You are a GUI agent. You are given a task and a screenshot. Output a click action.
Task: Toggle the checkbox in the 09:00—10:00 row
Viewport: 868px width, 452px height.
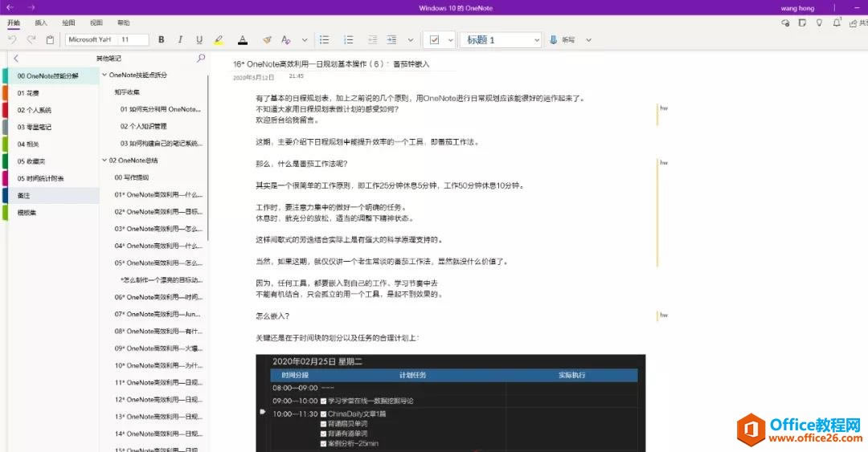click(x=323, y=401)
